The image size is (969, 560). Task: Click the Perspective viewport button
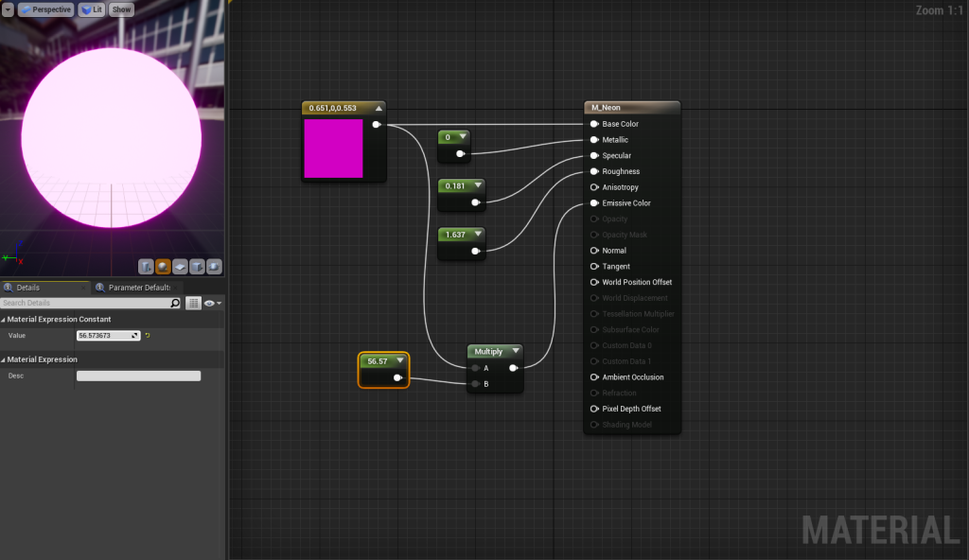point(45,9)
